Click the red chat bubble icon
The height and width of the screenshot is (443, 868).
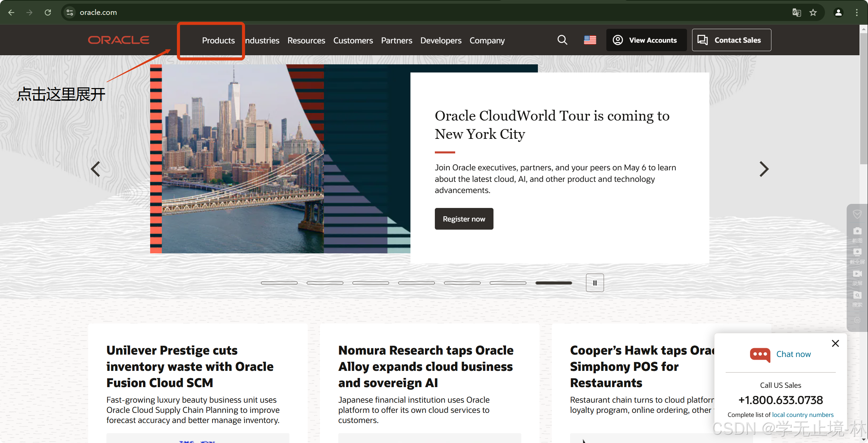760,355
